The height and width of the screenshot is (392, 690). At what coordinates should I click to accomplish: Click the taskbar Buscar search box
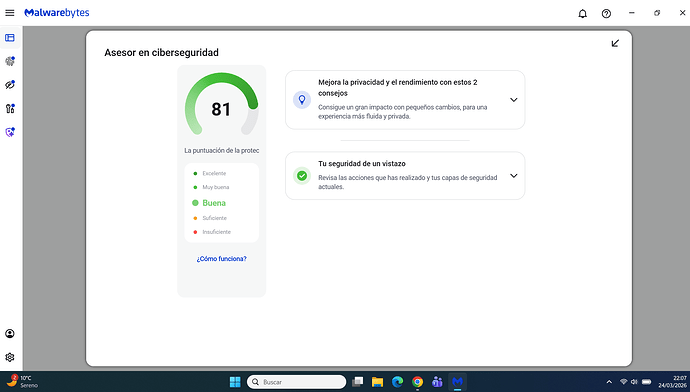pyautogui.click(x=297, y=382)
